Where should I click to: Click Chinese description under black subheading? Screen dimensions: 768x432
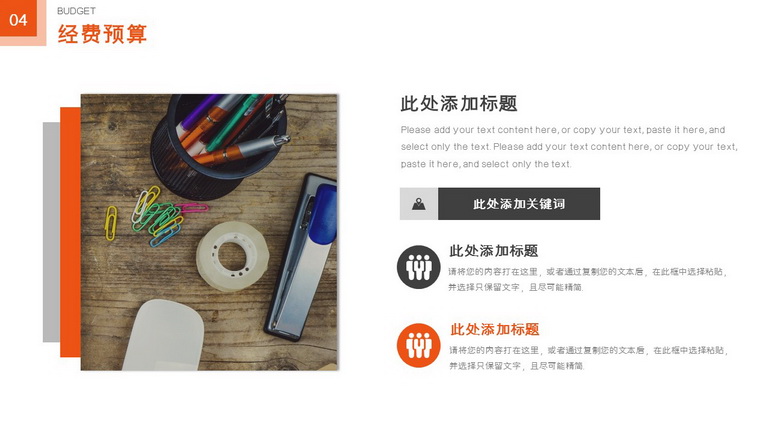point(587,279)
